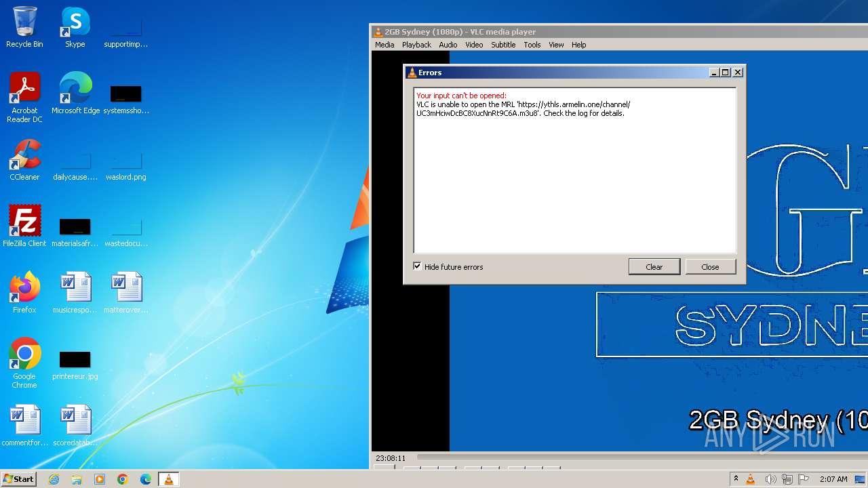This screenshot has width=868, height=488.
Task: Open Action Center flag tray icon
Action: (804, 479)
